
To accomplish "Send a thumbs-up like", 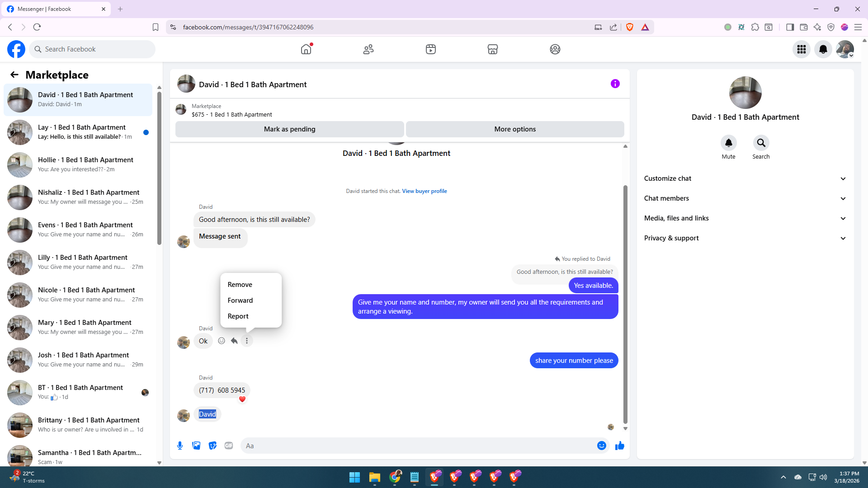I will (x=619, y=446).
